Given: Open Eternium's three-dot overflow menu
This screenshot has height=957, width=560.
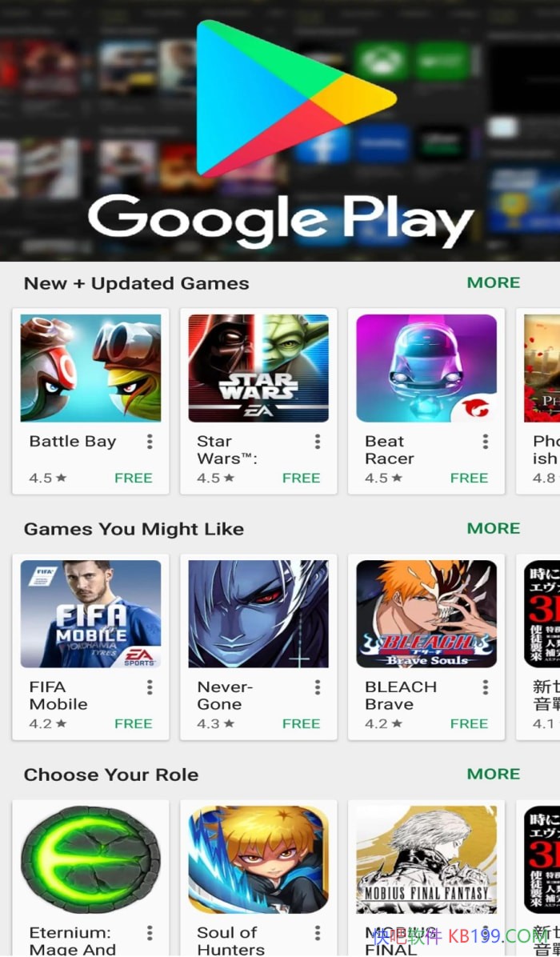Looking at the screenshot, I should pyautogui.click(x=150, y=933).
